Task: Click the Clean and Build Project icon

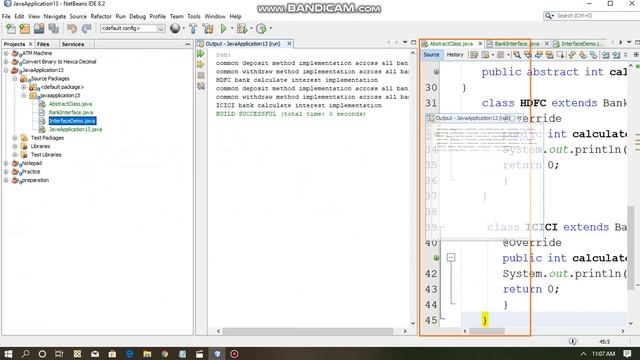Action: tap(208, 29)
